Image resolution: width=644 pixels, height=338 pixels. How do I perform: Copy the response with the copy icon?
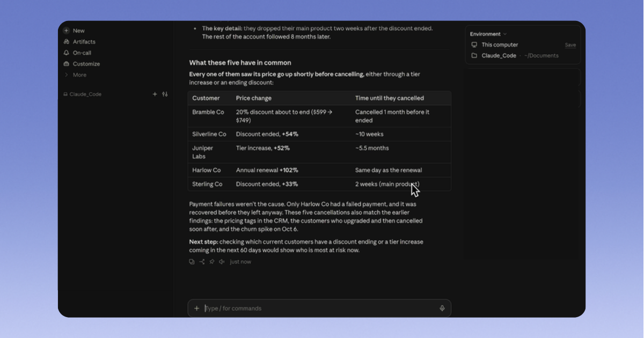click(x=192, y=262)
